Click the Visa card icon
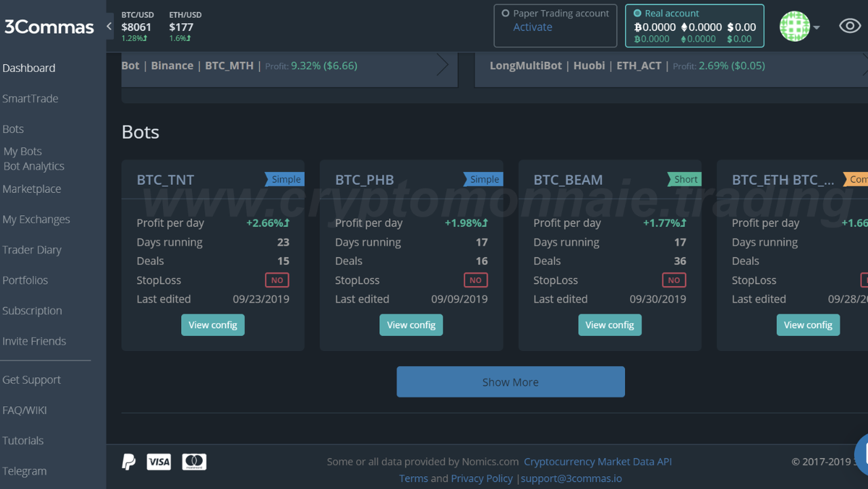Image resolution: width=868 pixels, height=489 pixels. point(159,462)
